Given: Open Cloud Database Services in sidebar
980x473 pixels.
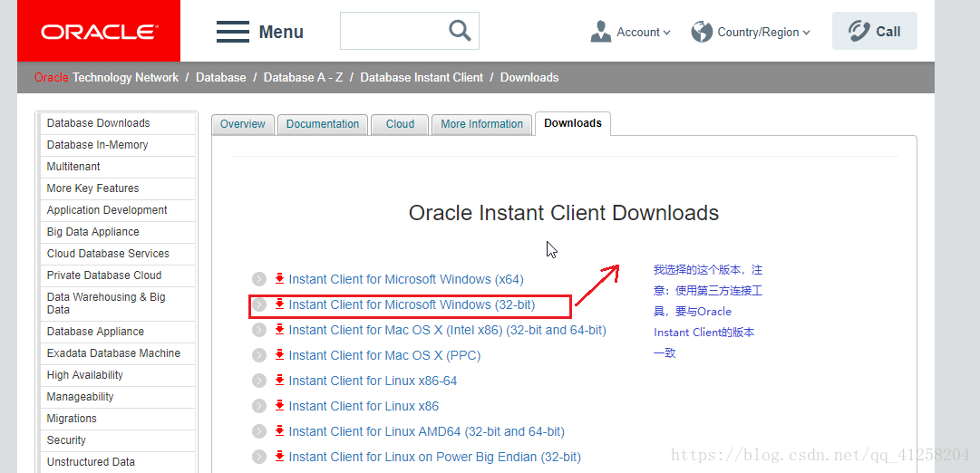Looking at the screenshot, I should [118, 254].
